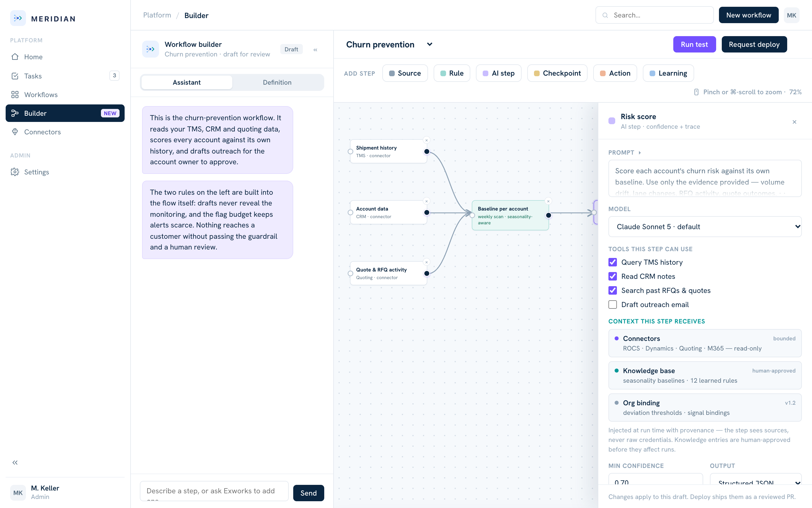This screenshot has width=812, height=508.
Task: Focus the Describe a step input
Action: click(214, 491)
